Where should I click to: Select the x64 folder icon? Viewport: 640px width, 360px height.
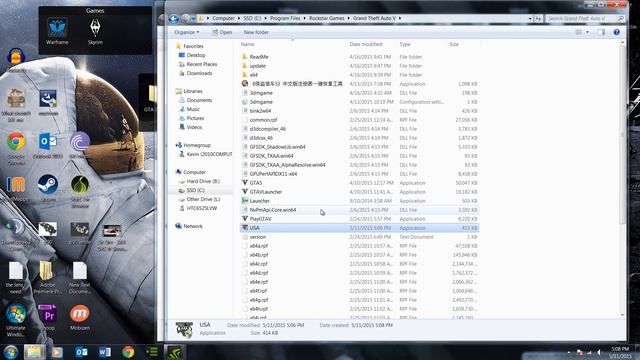click(244, 75)
